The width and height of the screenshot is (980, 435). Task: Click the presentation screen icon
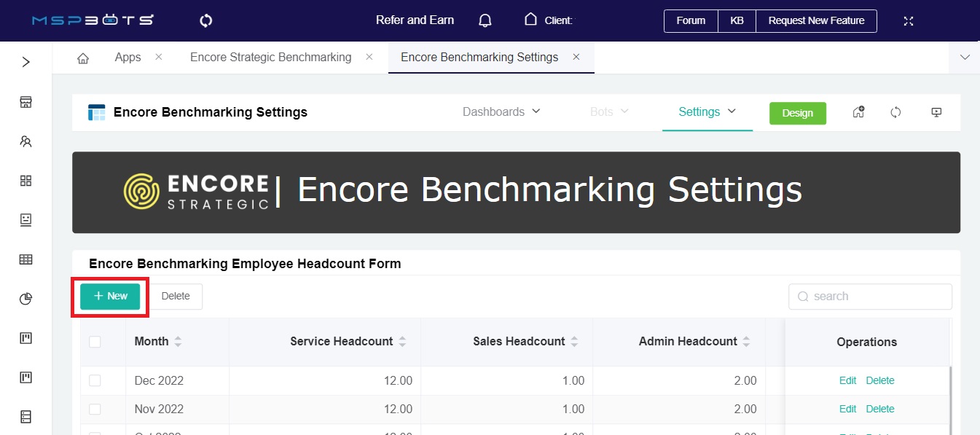pos(937,112)
